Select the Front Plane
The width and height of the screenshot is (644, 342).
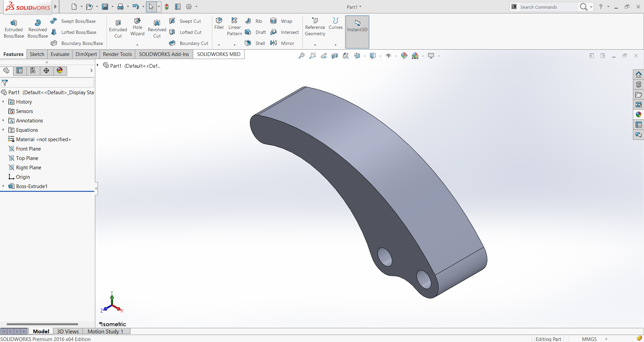[25, 149]
